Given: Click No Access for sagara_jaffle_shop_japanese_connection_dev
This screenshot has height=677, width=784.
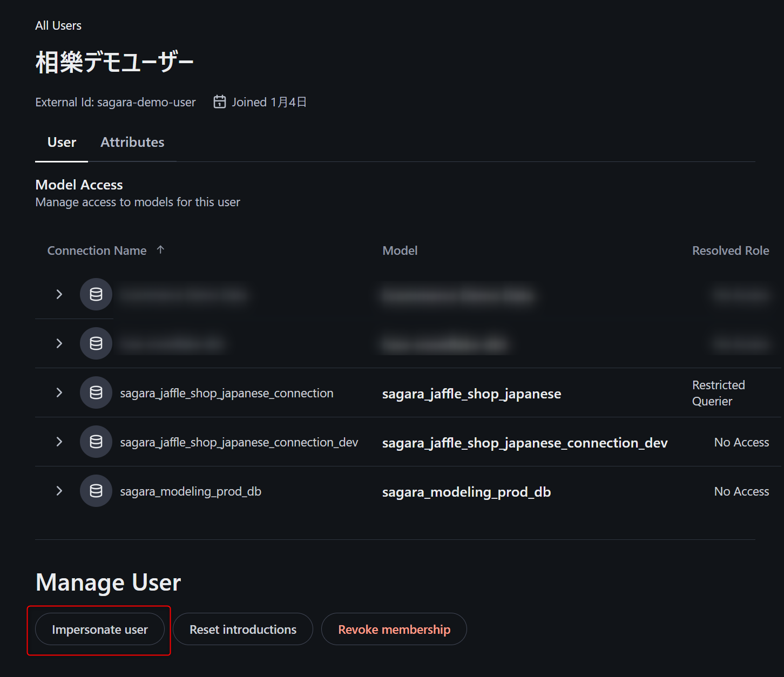Looking at the screenshot, I should (x=741, y=442).
